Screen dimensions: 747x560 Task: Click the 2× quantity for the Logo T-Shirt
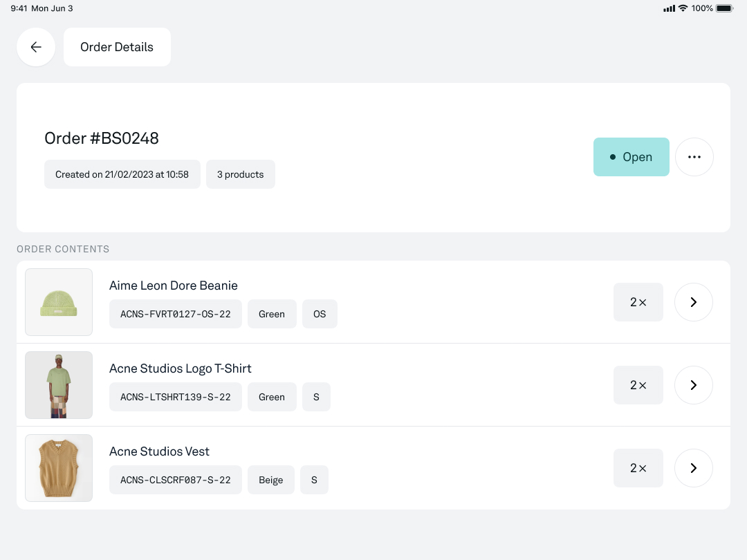pyautogui.click(x=638, y=385)
